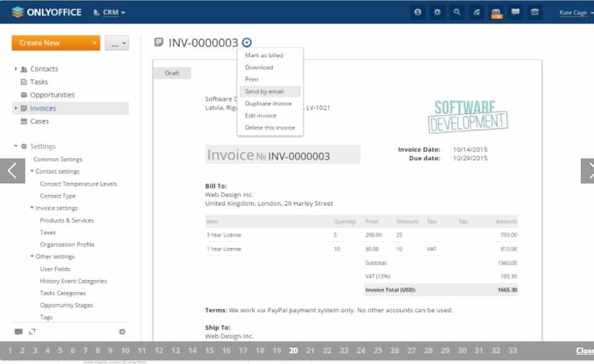Open the calendar icon in top bar
Viewport: 594px width, 364px height.
point(535,12)
